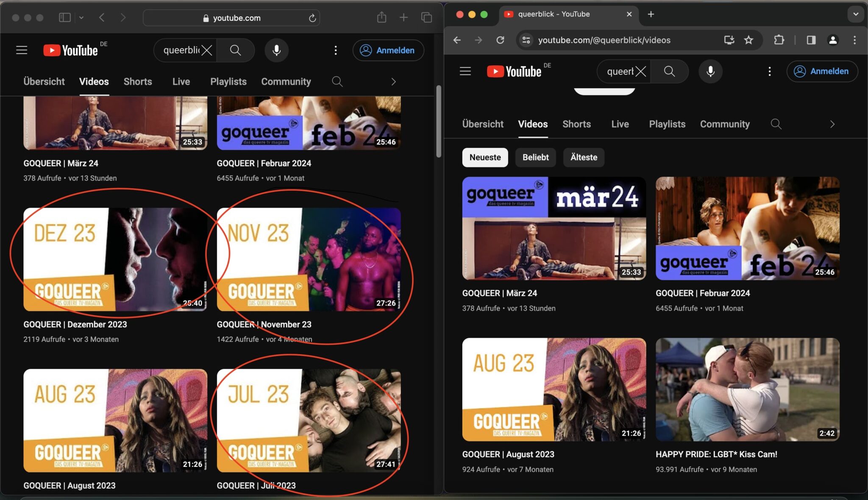Open HAPPY PRIDE Kiss Cam thumbnail
Image resolution: width=868 pixels, height=500 pixels.
coord(747,389)
